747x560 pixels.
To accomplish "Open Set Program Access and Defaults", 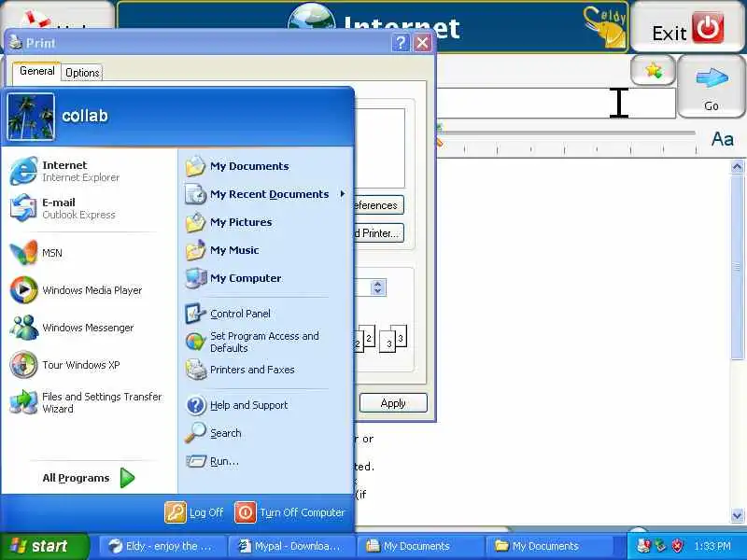I will pos(252,342).
